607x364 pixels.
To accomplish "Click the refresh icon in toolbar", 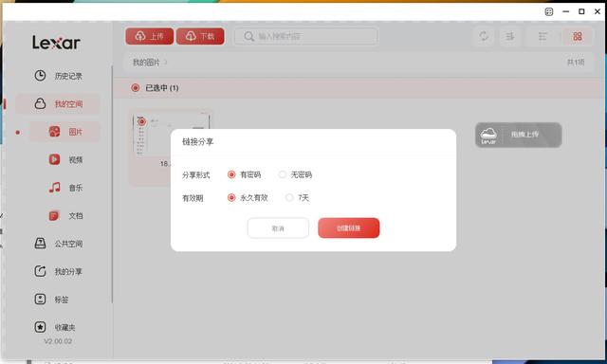I will click(x=484, y=36).
